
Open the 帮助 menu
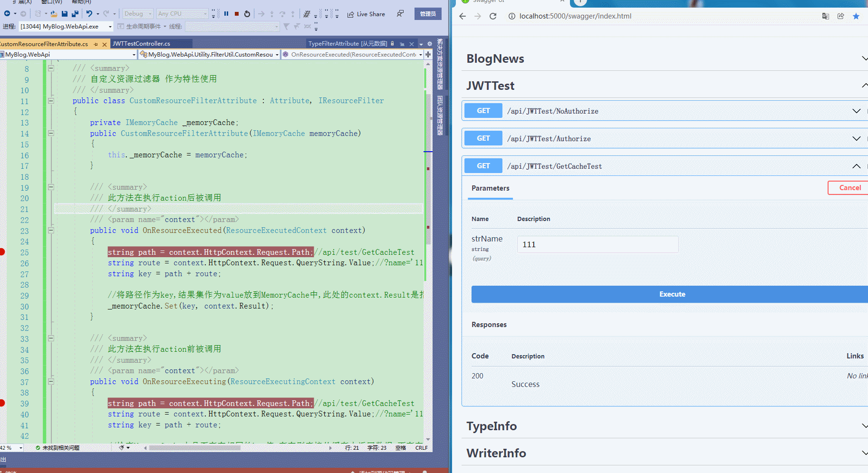point(81,2)
